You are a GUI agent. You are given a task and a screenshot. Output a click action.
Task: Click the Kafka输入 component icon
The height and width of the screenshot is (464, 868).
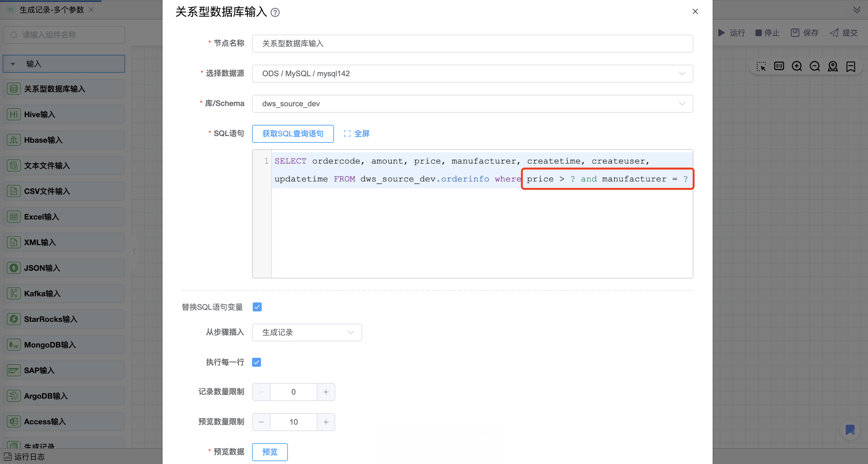14,293
